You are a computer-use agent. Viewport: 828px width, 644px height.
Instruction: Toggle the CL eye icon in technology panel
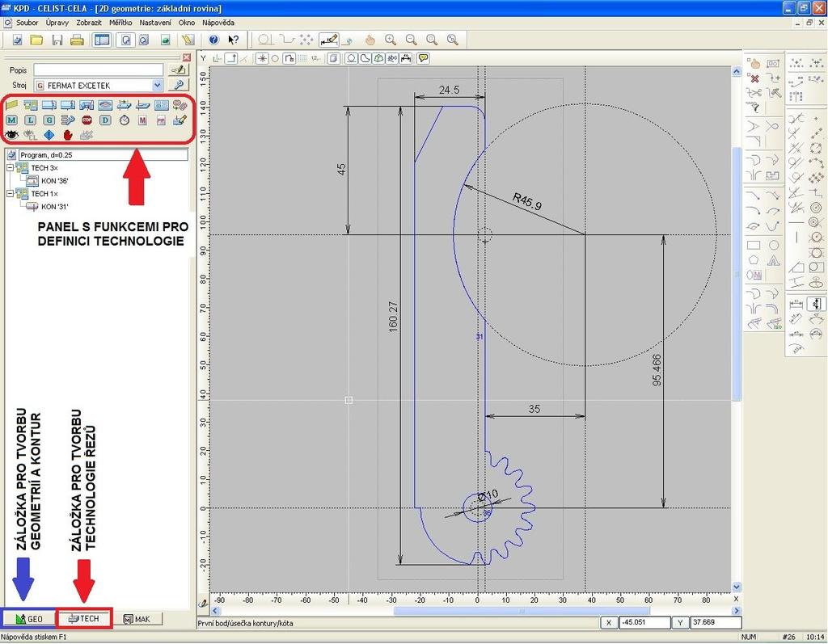pos(30,135)
